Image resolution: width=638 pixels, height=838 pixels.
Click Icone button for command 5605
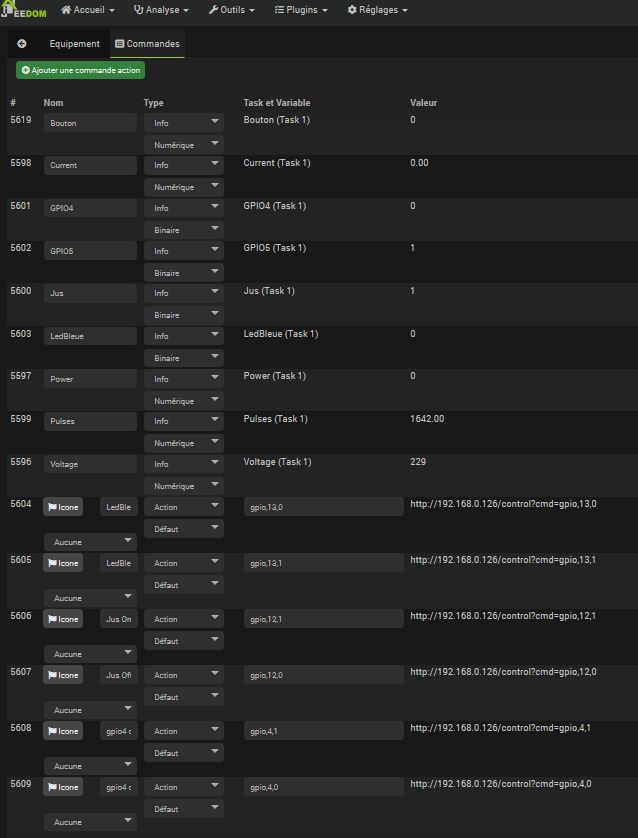[63, 563]
